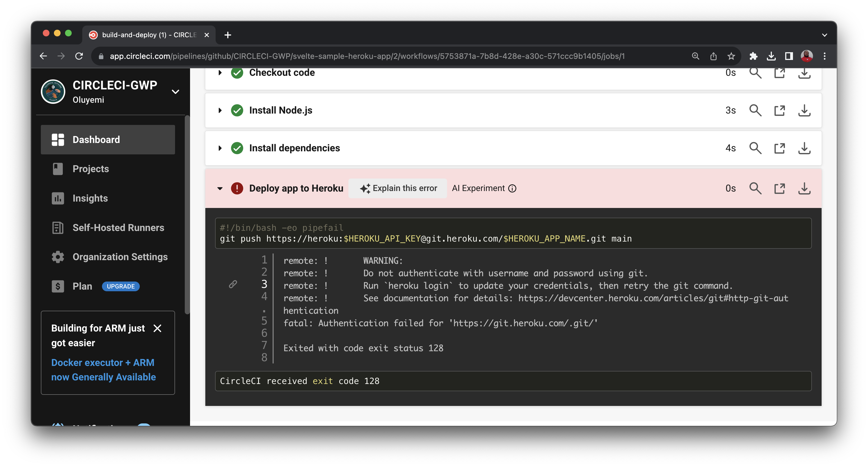Search Install Node.js step output
868x467 pixels.
[x=755, y=111]
